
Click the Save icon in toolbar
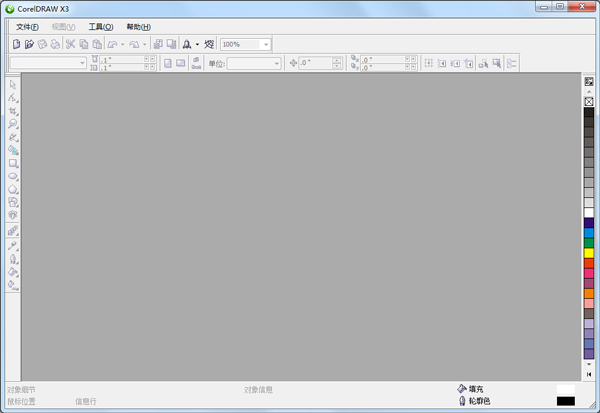(42, 44)
